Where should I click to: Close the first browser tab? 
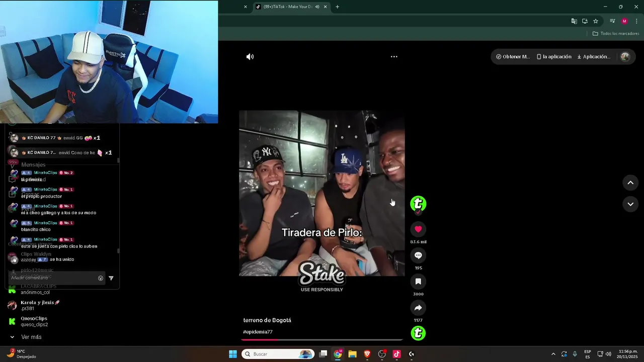pos(246,7)
